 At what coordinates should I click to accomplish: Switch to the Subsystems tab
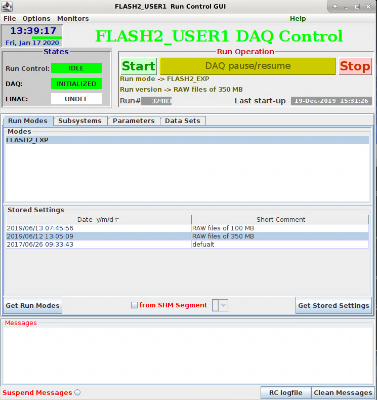[80, 121]
